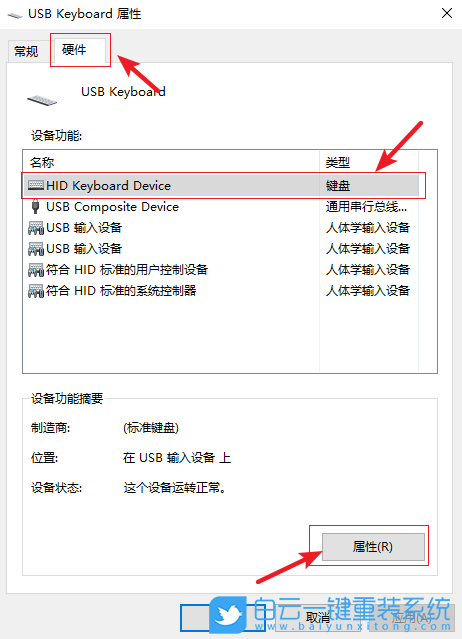The image size is (462, 639).
Task: Click the title bar keyboard icon
Action: (15, 15)
